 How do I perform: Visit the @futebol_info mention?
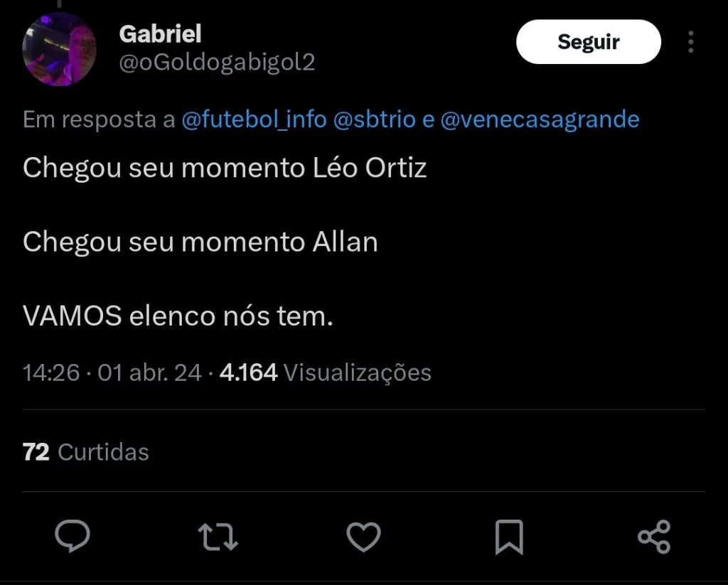click(254, 119)
